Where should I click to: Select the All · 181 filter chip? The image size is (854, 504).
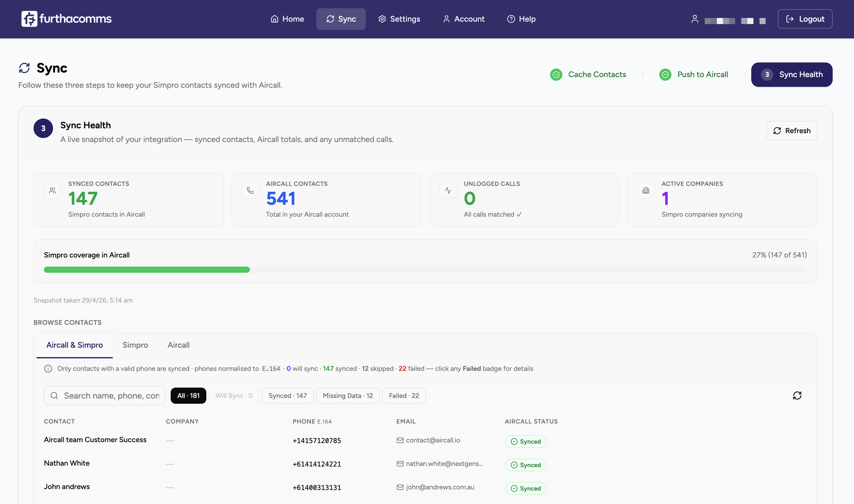(188, 395)
